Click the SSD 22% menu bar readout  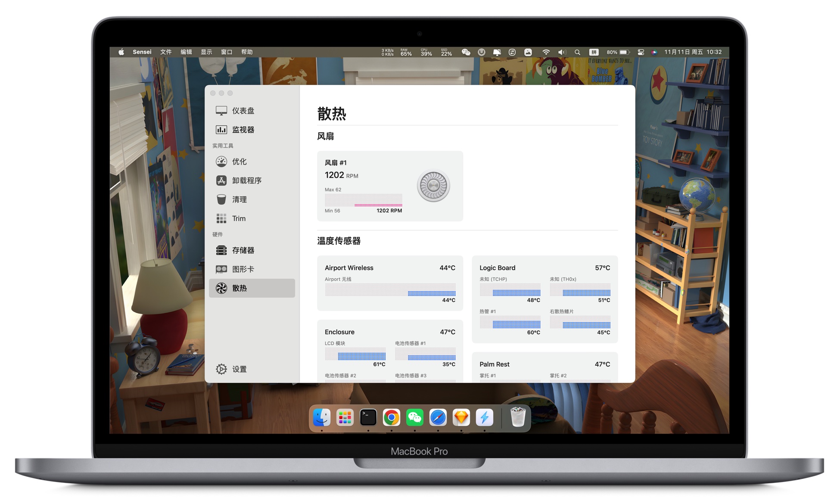[x=446, y=52]
